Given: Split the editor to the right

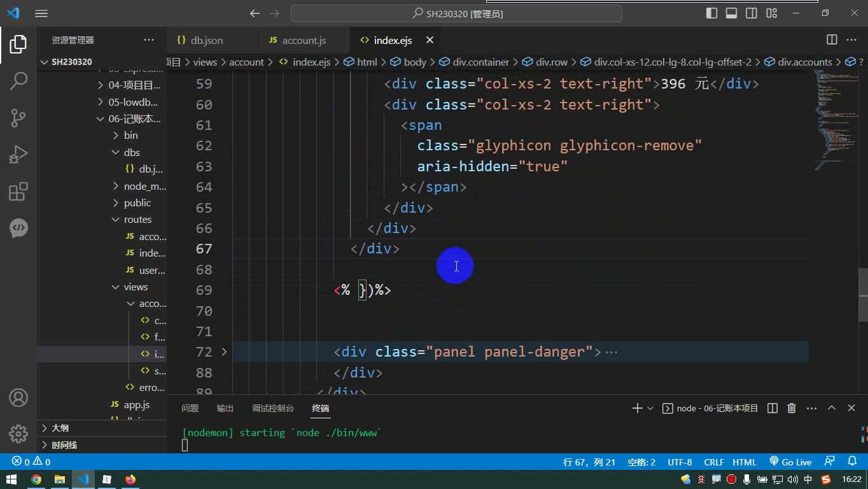Looking at the screenshot, I should point(832,39).
